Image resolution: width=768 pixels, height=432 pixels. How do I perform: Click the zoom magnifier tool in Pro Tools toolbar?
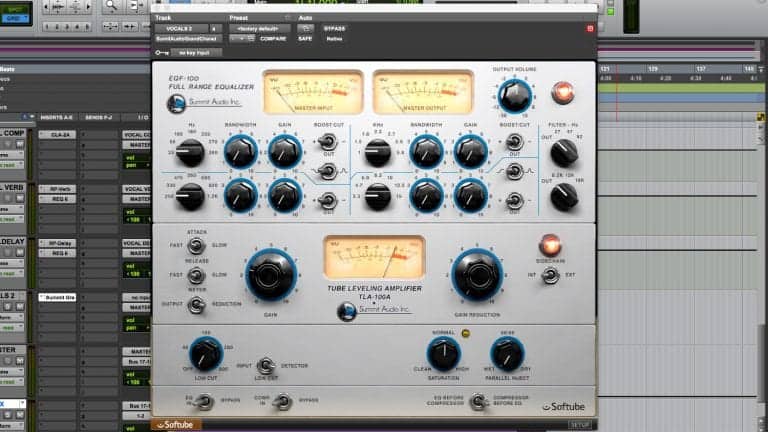click(x=111, y=6)
